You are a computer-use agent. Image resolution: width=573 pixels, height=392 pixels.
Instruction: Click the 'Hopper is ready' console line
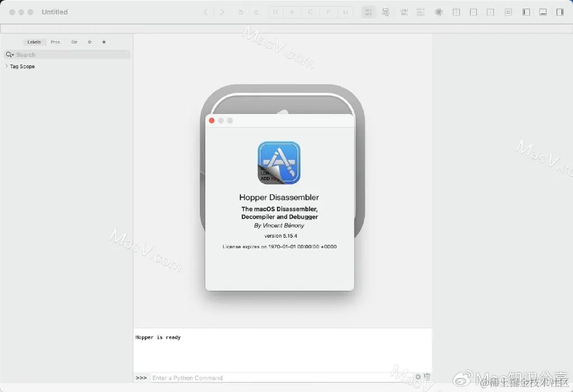158,337
